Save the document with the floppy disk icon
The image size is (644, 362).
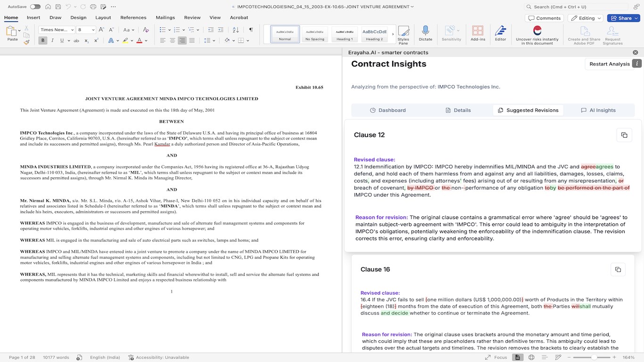click(58, 7)
